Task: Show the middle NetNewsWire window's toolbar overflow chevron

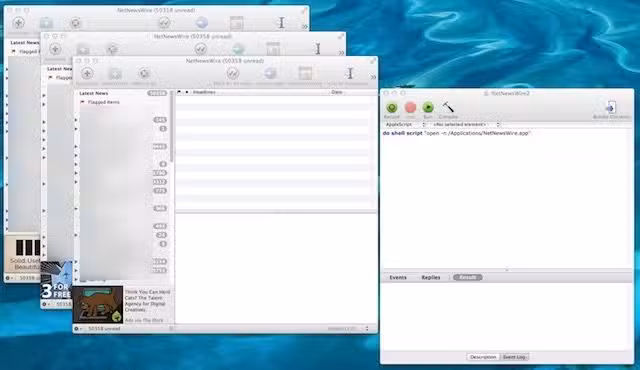Action: pos(341,53)
